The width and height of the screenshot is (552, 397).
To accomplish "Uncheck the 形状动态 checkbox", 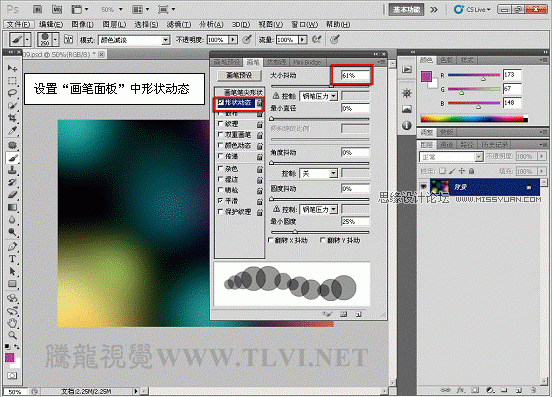I will (221, 102).
